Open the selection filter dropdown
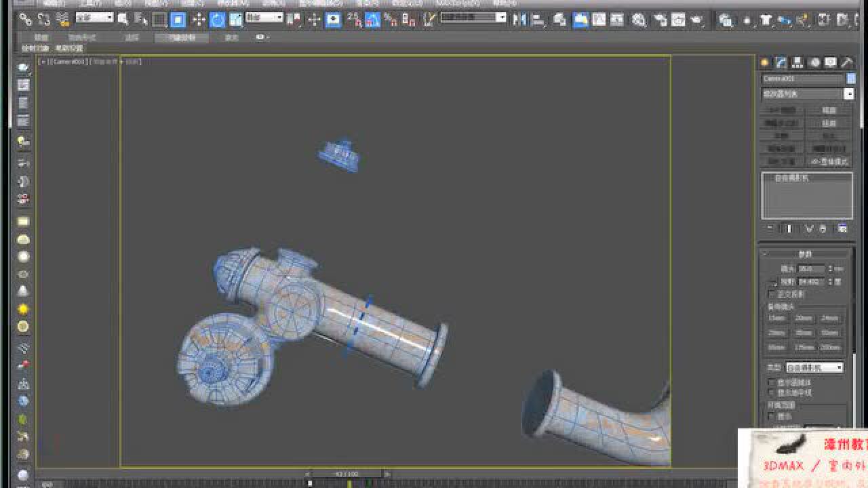 click(94, 18)
